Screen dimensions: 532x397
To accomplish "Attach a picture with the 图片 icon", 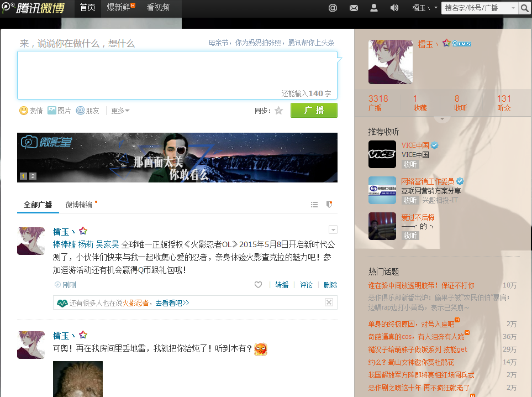I will pos(59,111).
